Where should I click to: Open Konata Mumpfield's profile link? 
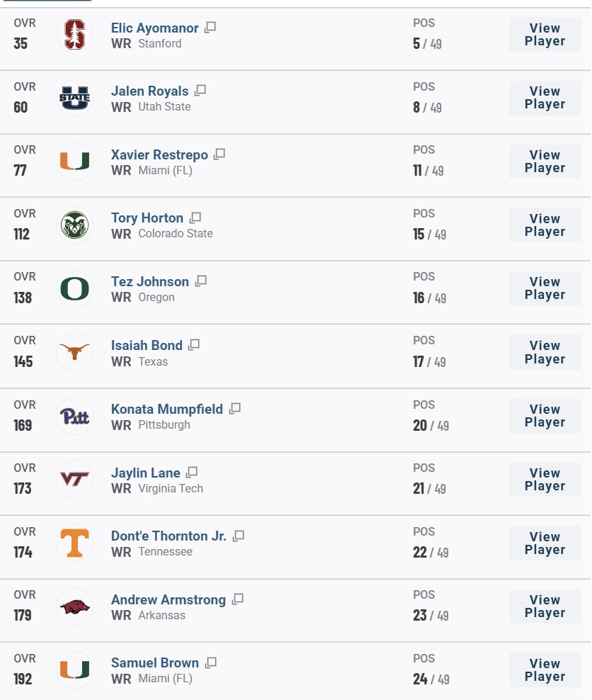click(x=166, y=409)
